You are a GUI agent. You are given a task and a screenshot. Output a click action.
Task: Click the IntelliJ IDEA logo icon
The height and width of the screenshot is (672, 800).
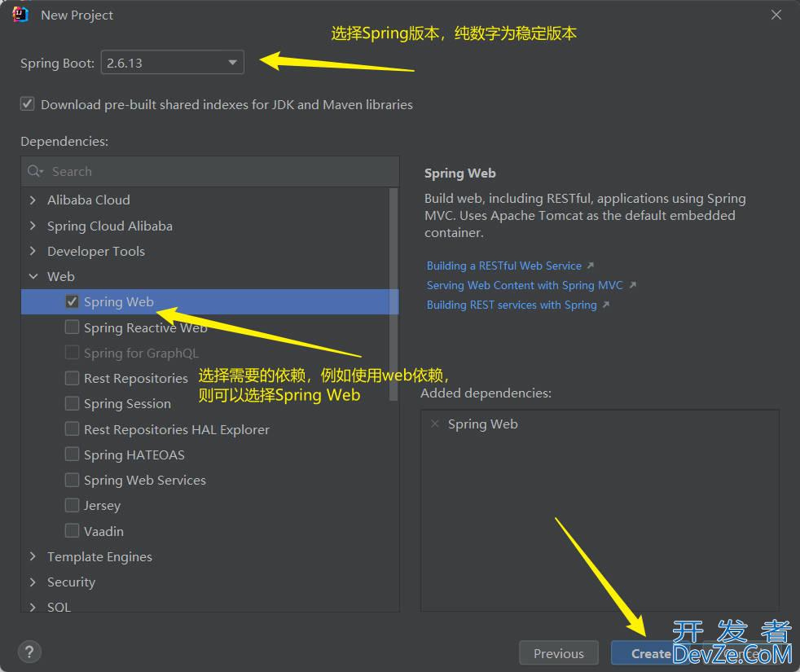click(x=20, y=15)
